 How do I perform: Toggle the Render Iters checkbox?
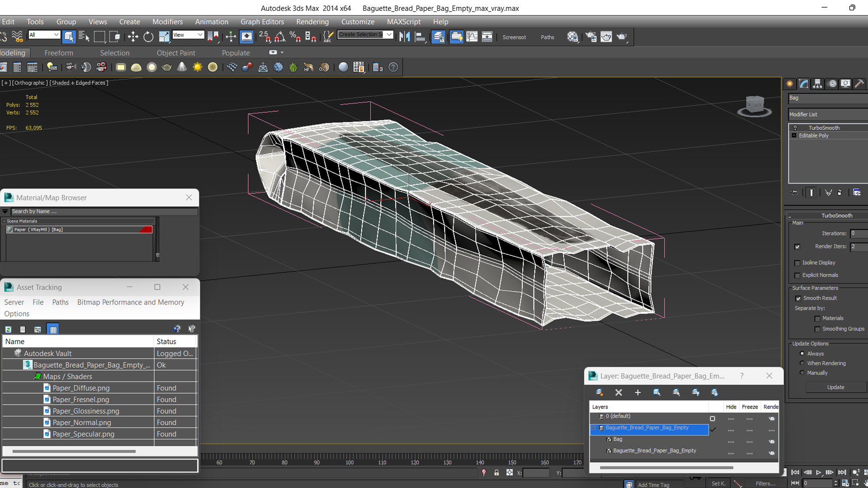[797, 247]
